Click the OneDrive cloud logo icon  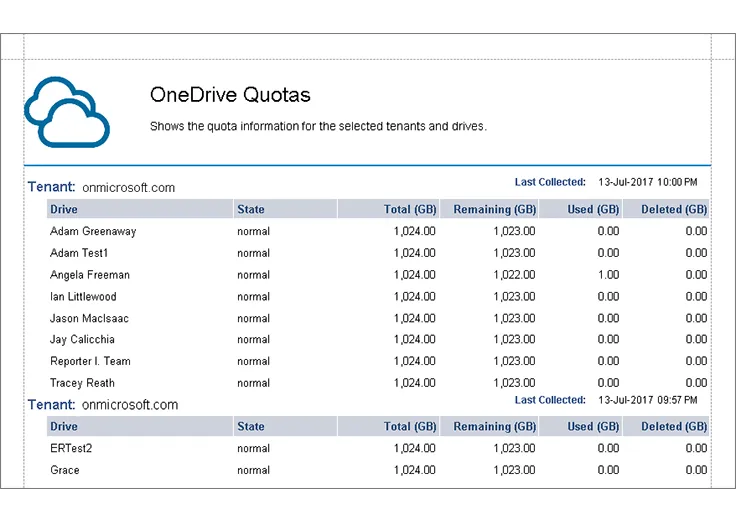pos(67,112)
